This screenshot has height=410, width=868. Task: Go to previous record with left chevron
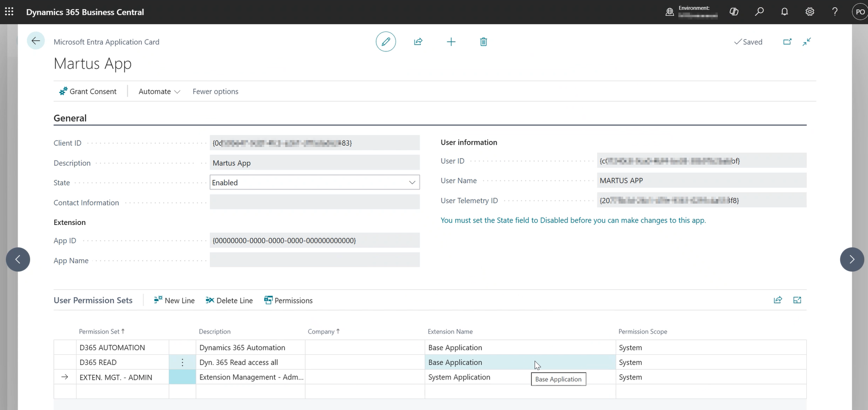pyautogui.click(x=18, y=259)
